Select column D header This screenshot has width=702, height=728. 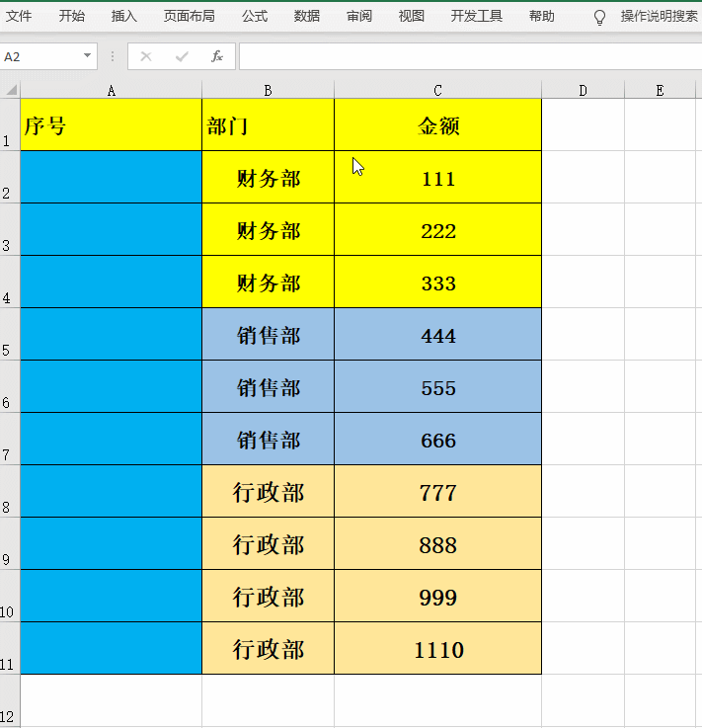pos(583,90)
